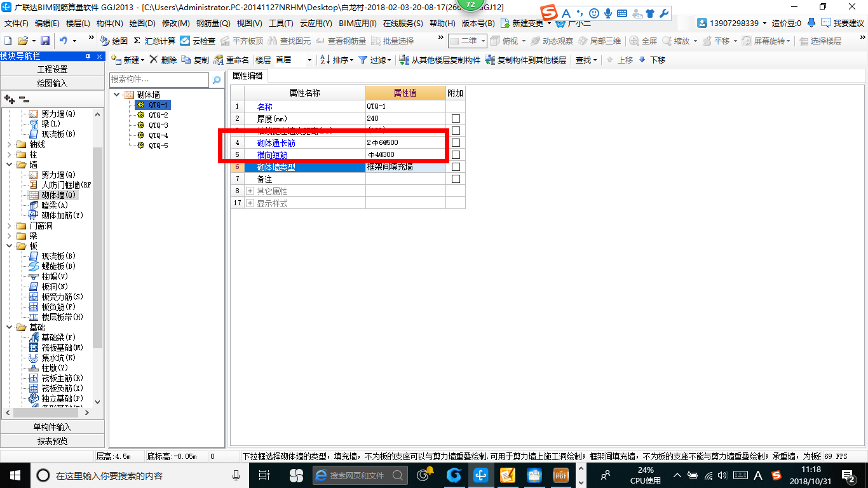Click 下移 move down arrow

[652, 60]
